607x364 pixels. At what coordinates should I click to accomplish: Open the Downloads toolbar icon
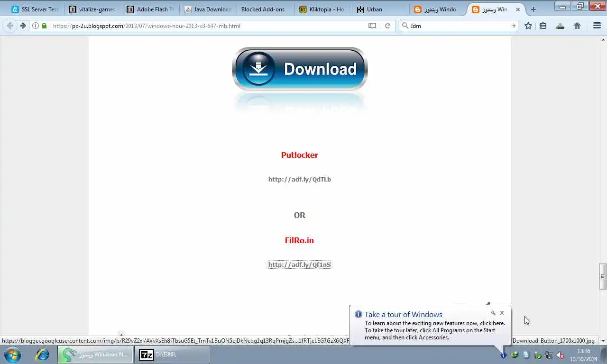click(x=560, y=26)
